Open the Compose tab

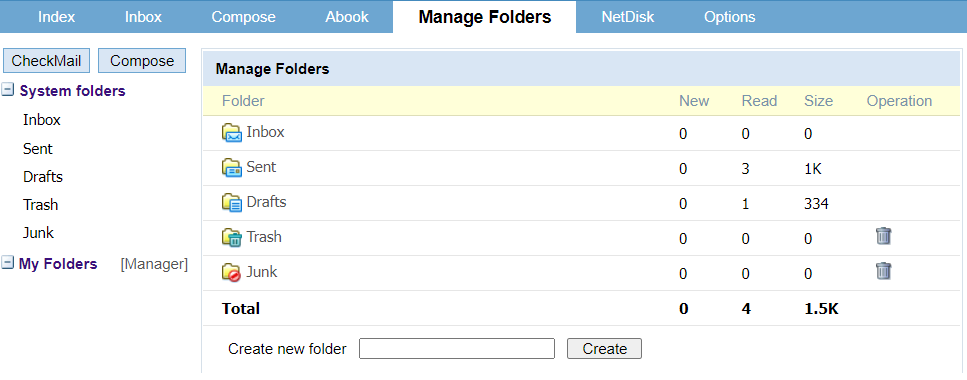tap(244, 17)
